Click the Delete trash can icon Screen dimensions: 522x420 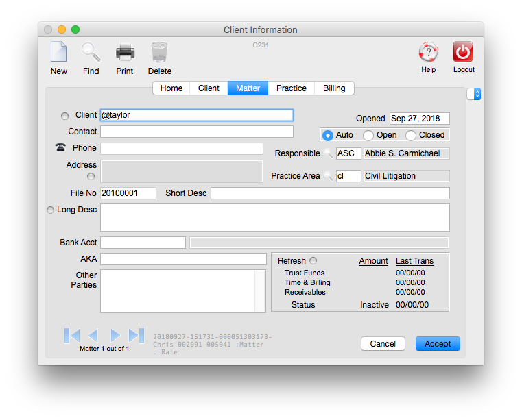coord(159,53)
